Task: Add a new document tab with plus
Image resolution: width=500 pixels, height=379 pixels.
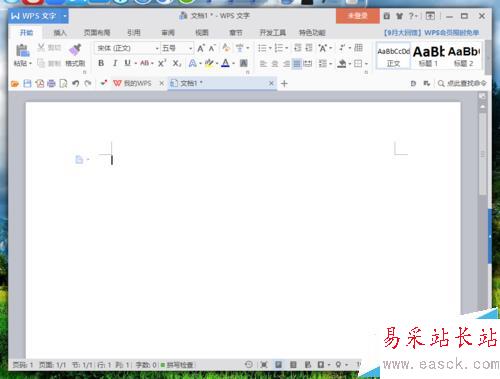Action: click(x=284, y=84)
